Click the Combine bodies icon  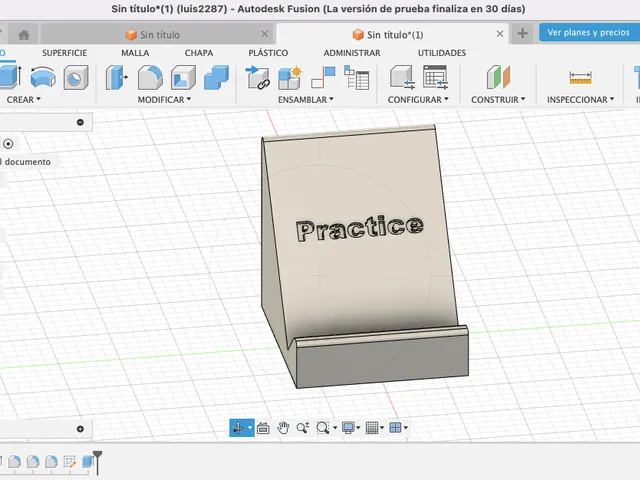(216, 77)
